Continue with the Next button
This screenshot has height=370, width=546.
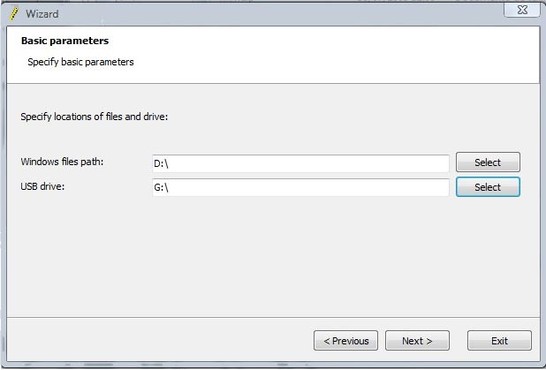click(417, 340)
